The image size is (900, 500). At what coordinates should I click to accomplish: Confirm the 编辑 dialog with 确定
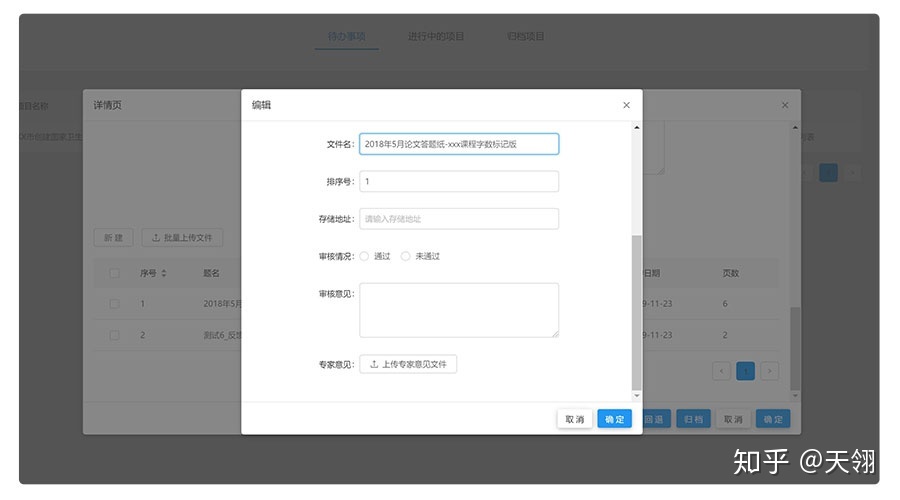tap(615, 419)
